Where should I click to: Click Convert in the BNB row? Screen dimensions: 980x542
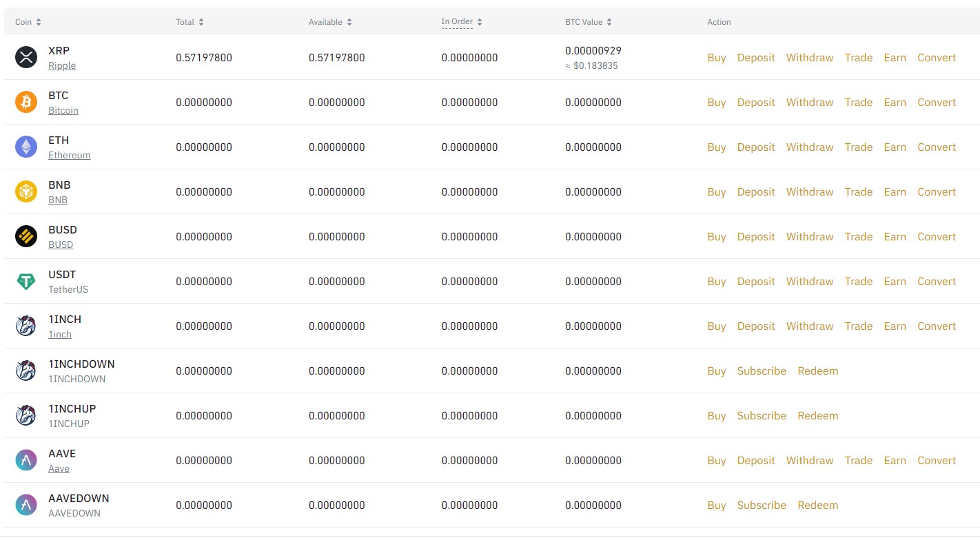point(937,192)
